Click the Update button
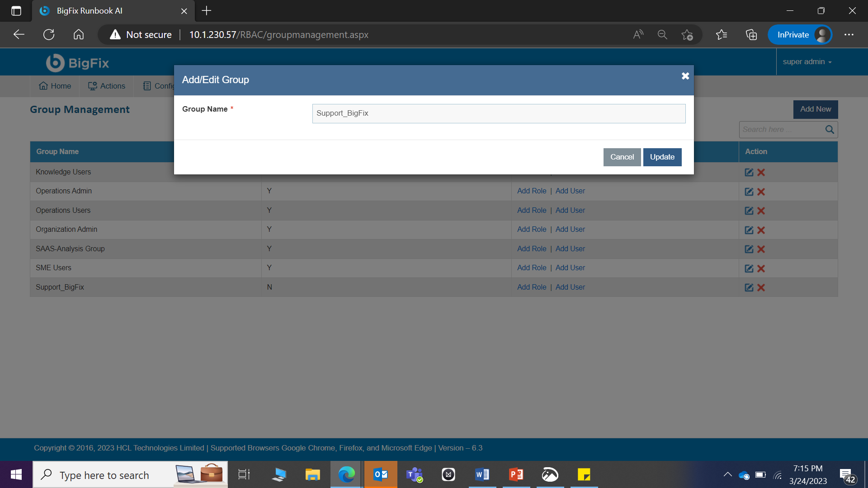Image resolution: width=868 pixels, height=488 pixels. click(662, 157)
